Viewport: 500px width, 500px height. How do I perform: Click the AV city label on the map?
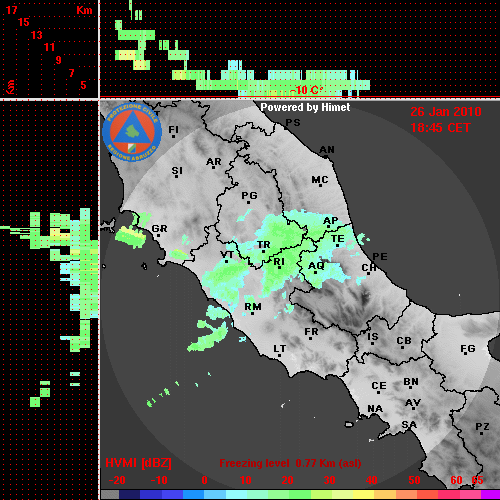(413, 403)
